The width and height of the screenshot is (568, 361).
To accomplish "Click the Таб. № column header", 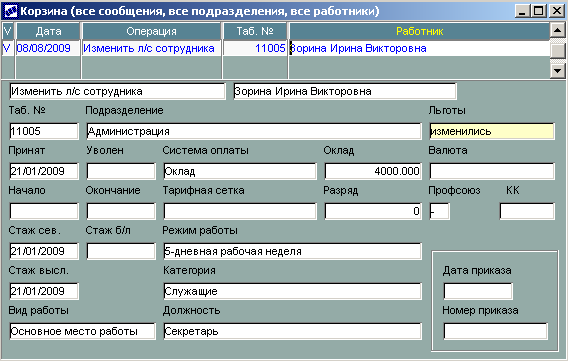I will 255,32.
